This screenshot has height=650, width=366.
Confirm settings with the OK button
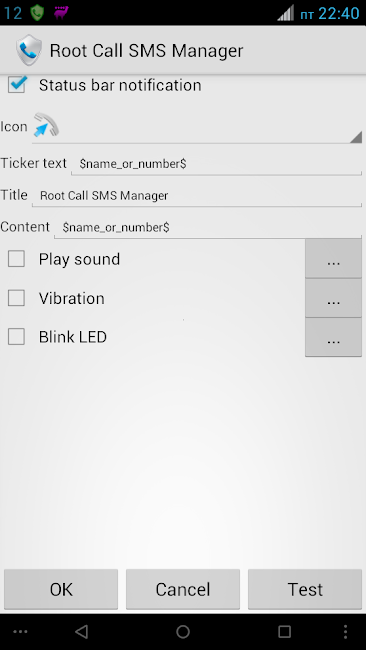point(61,589)
